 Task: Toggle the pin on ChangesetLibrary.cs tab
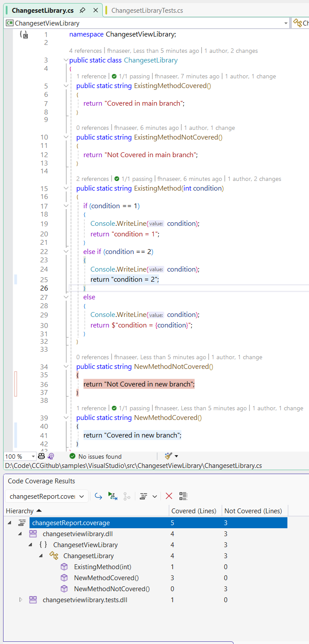pos(82,10)
